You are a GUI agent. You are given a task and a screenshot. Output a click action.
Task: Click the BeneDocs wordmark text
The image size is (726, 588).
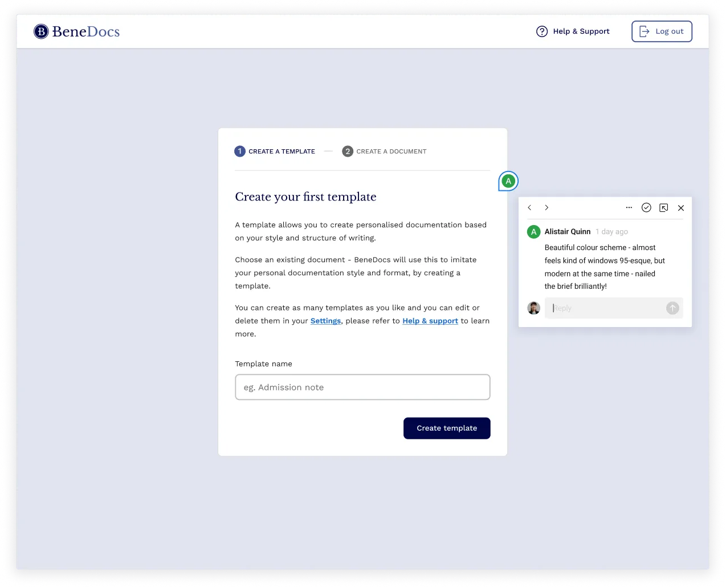point(86,31)
